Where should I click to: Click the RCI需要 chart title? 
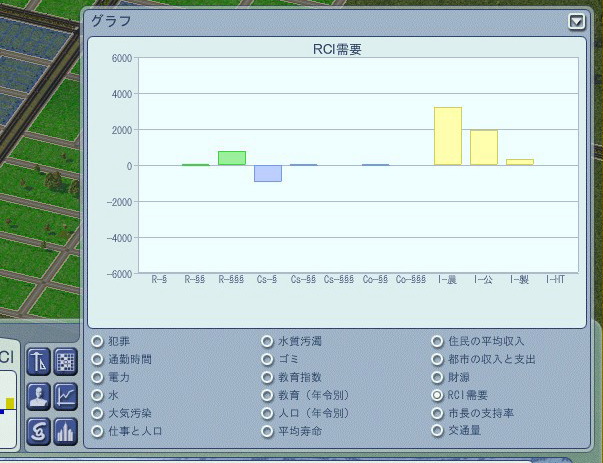[337, 49]
